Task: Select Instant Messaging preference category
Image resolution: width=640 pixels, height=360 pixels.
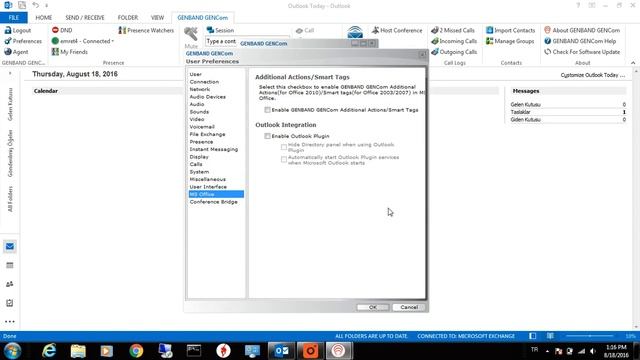Action: point(213,149)
